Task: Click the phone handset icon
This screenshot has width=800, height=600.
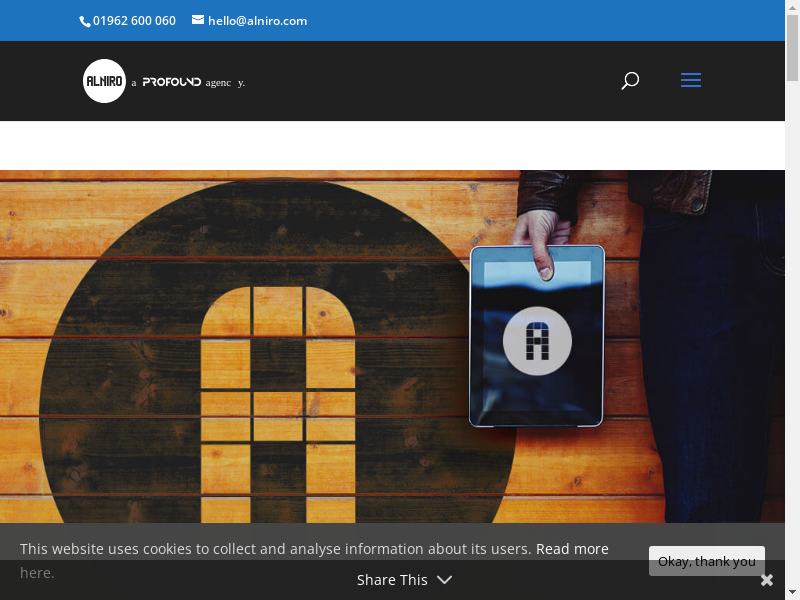Action: [x=85, y=21]
